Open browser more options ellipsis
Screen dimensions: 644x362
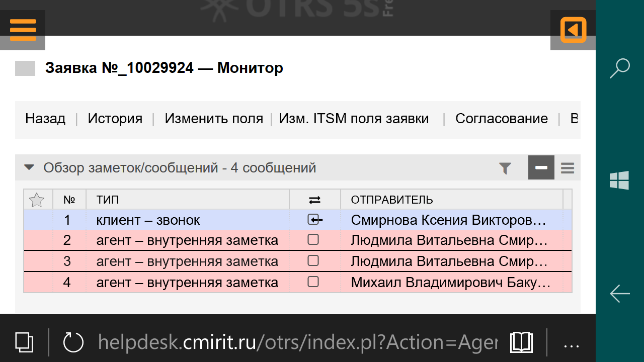[x=572, y=346]
